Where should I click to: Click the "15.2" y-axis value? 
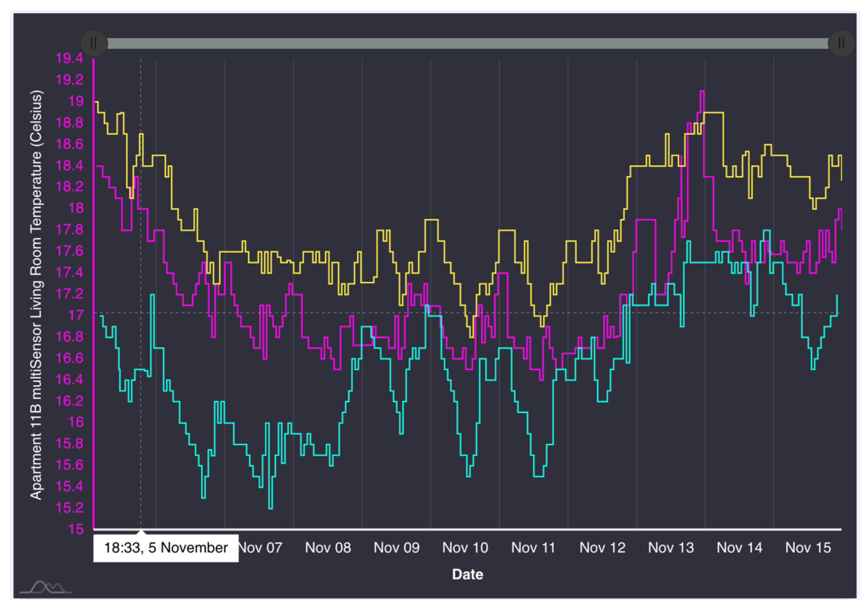[x=70, y=507]
